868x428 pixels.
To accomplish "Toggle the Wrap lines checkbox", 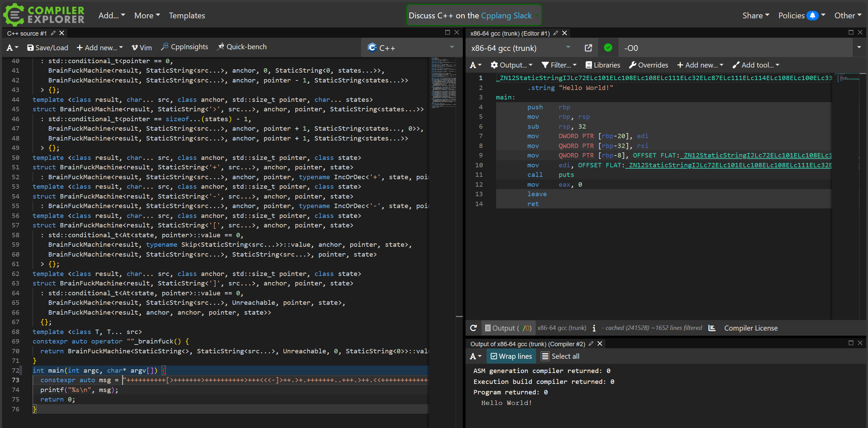I will coord(511,356).
